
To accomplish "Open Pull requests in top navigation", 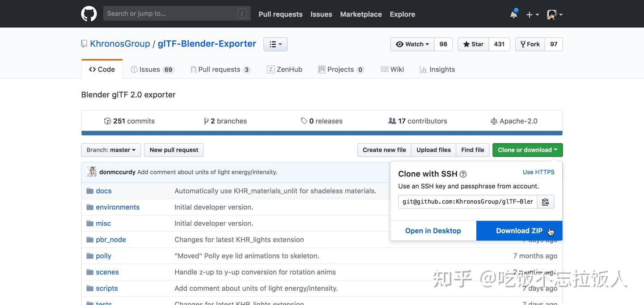I will (280, 14).
